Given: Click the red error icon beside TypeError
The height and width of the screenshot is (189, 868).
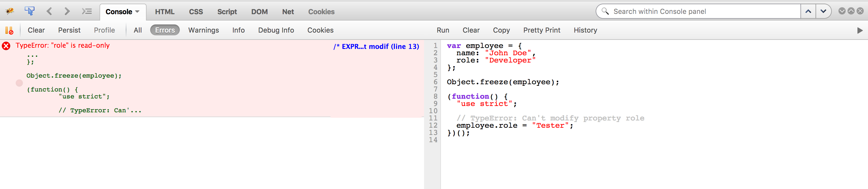Looking at the screenshot, I should tap(6, 46).
